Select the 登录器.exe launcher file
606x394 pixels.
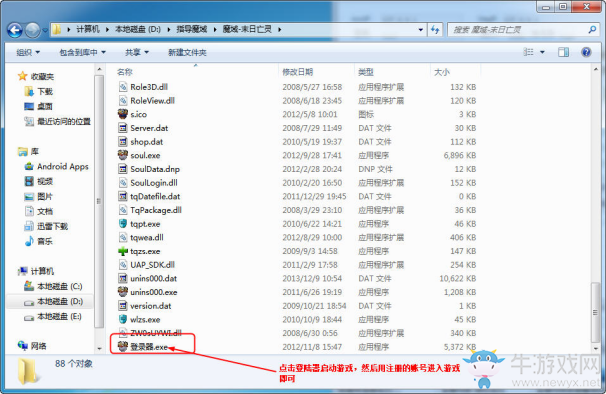(149, 347)
